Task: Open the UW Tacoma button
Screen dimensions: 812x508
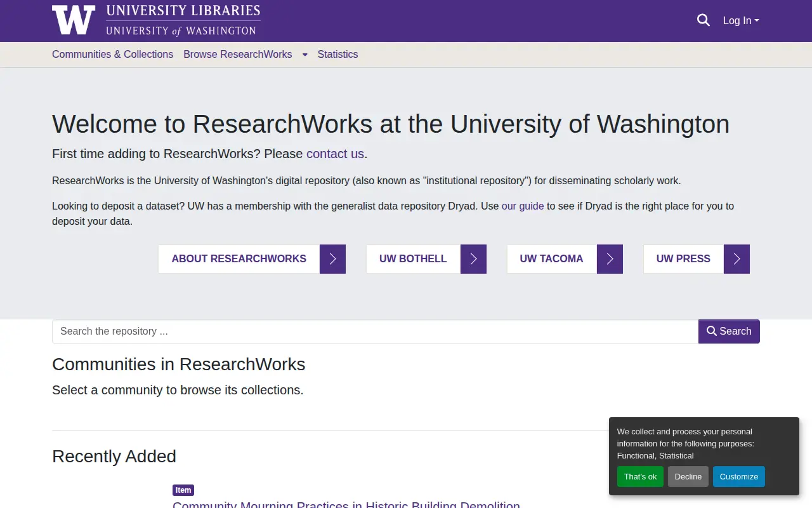Action: (x=551, y=259)
